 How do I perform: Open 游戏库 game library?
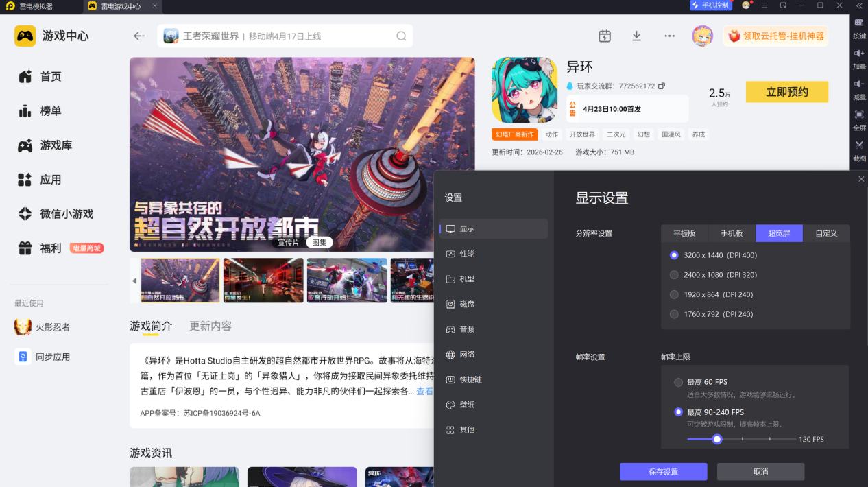pos(45,145)
